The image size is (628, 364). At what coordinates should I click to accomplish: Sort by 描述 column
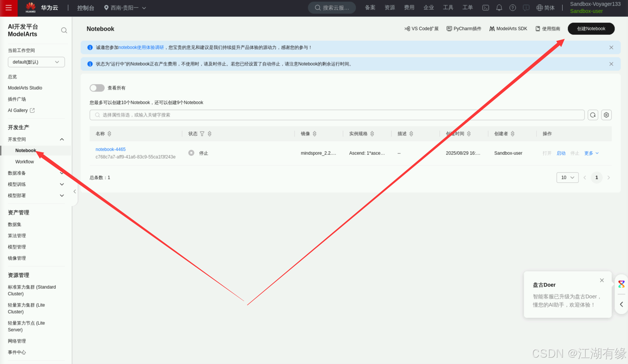click(x=411, y=134)
